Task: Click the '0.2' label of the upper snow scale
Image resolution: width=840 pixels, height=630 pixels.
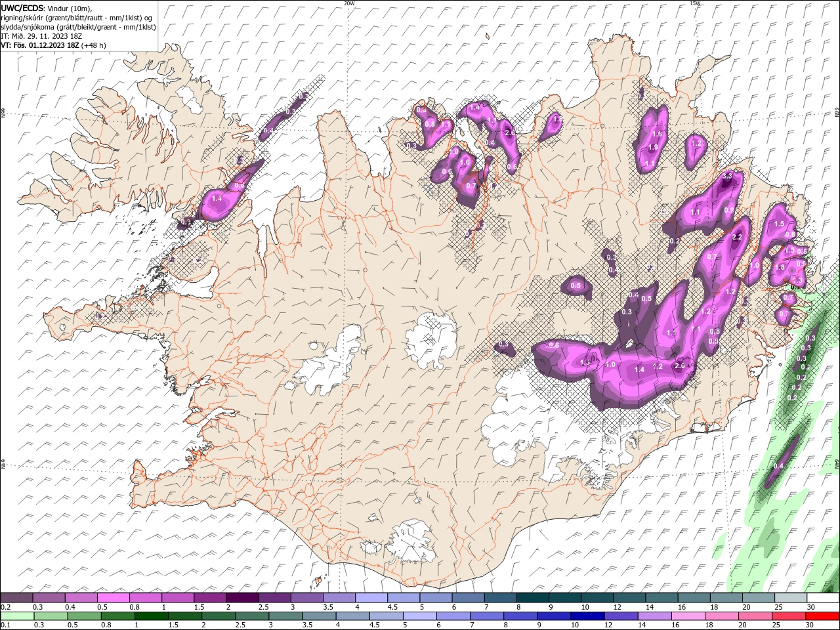Action: [5, 607]
